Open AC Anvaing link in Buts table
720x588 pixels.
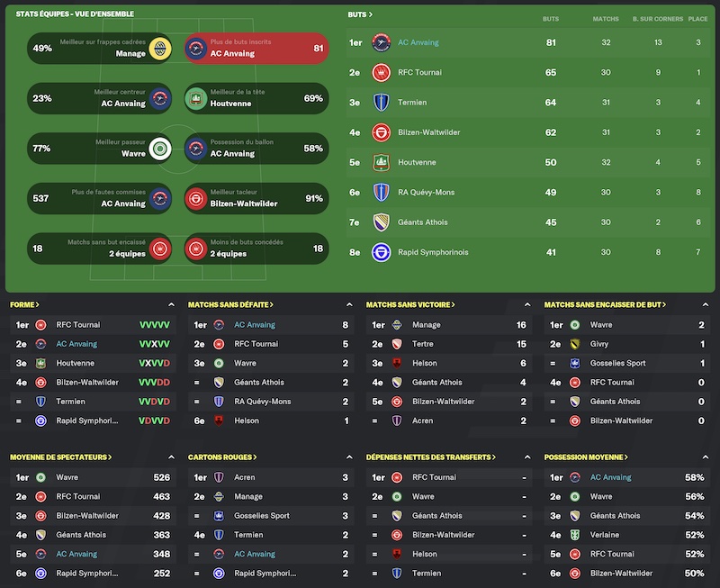418,42
